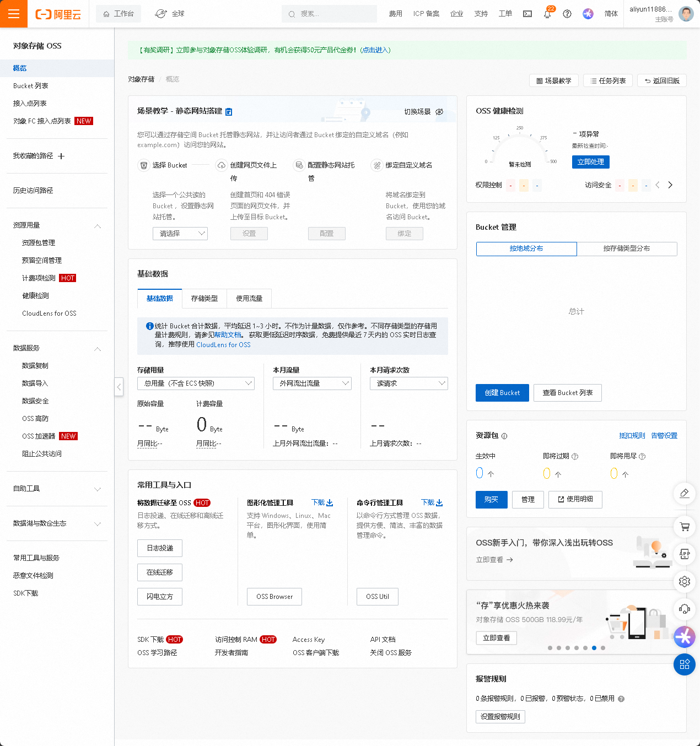700x746 pixels.
Task: Open the 场景教学 button
Action: tap(554, 81)
